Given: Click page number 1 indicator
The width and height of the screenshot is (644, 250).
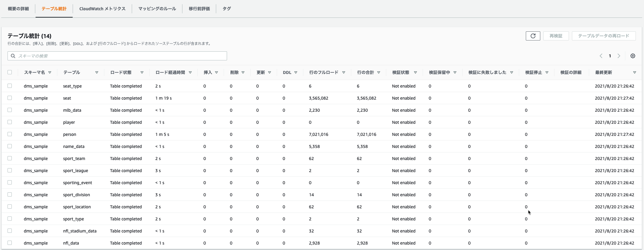Looking at the screenshot, I should pyautogui.click(x=610, y=56).
